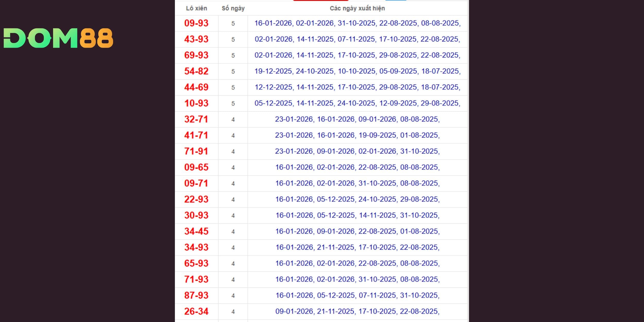Click the Các ngày xuất hiện header
This screenshot has width=644, height=322.
click(x=357, y=8)
